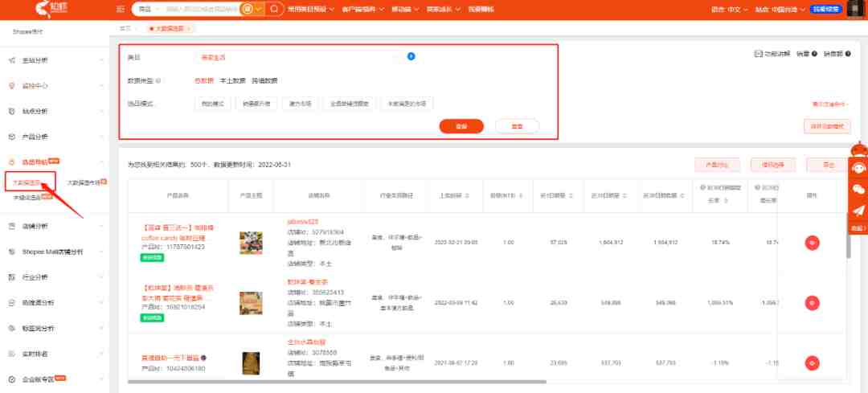Click the save-as-my-mode button under filters

[x=827, y=126]
